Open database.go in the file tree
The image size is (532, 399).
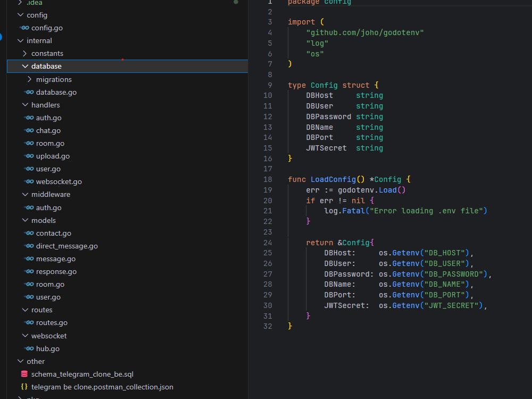click(56, 92)
